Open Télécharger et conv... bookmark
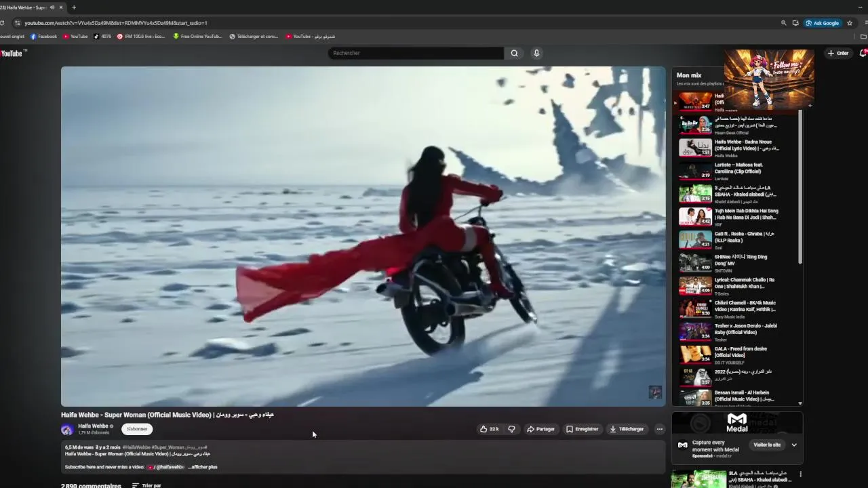This screenshot has height=488, width=868. [254, 37]
